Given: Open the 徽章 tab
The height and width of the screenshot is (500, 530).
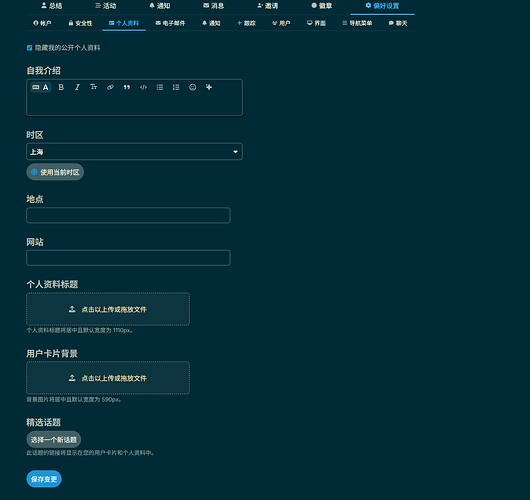Looking at the screenshot, I should (322, 6).
